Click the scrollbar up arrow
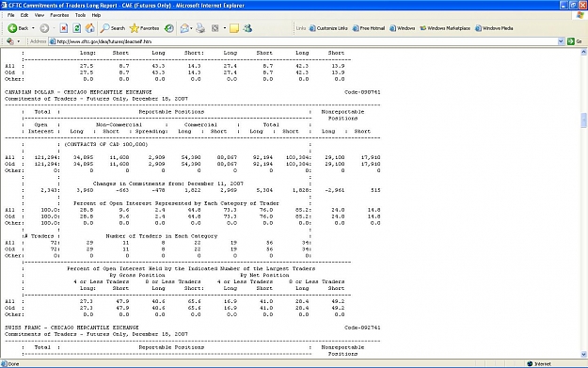This screenshot has width=588, height=368. coord(583,52)
